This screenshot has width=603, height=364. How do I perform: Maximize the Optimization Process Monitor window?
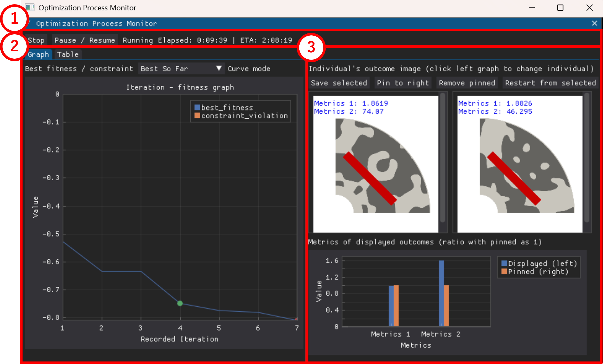point(560,8)
